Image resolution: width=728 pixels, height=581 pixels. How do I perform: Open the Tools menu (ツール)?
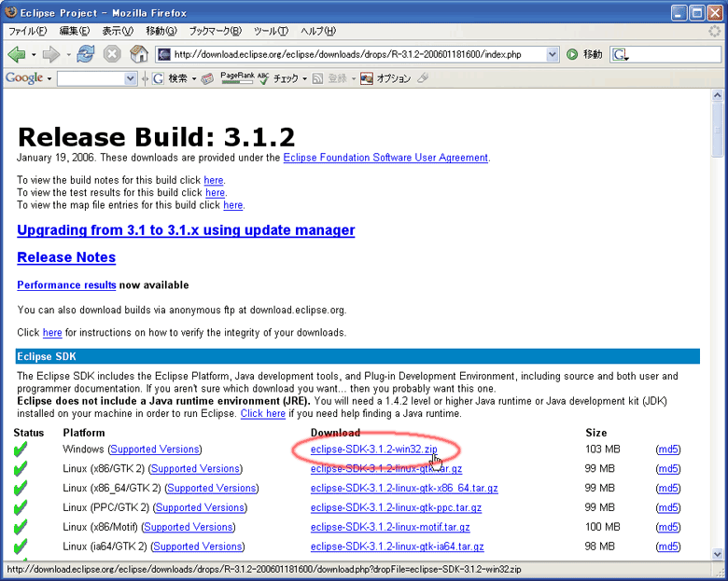click(x=271, y=31)
